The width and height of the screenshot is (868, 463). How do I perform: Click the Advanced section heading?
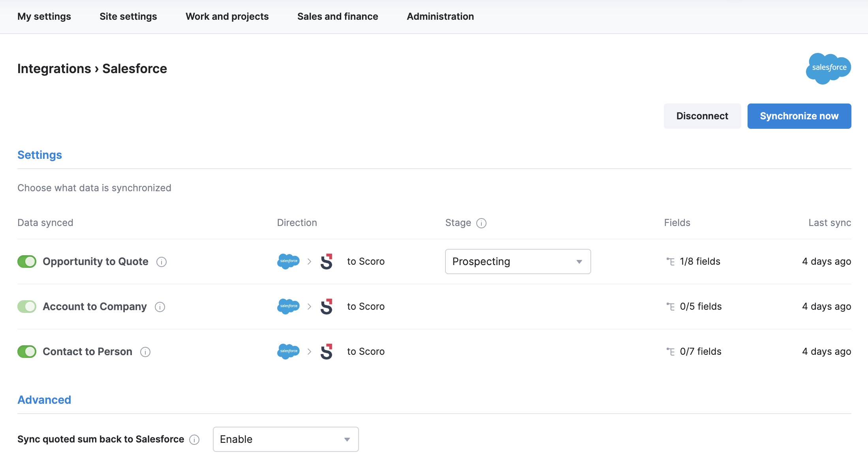click(44, 400)
